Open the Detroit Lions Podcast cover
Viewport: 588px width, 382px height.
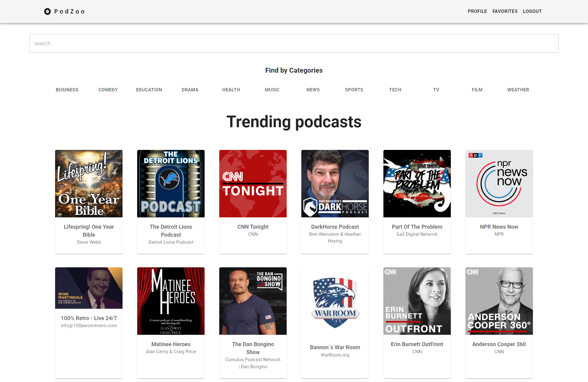[171, 184]
